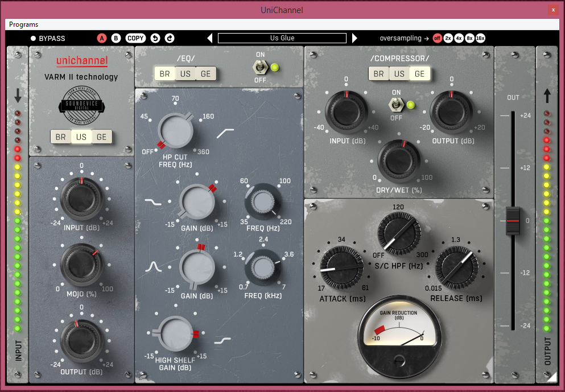Select BR model in the EQ section
Image resolution: width=565 pixels, height=392 pixels.
click(164, 74)
